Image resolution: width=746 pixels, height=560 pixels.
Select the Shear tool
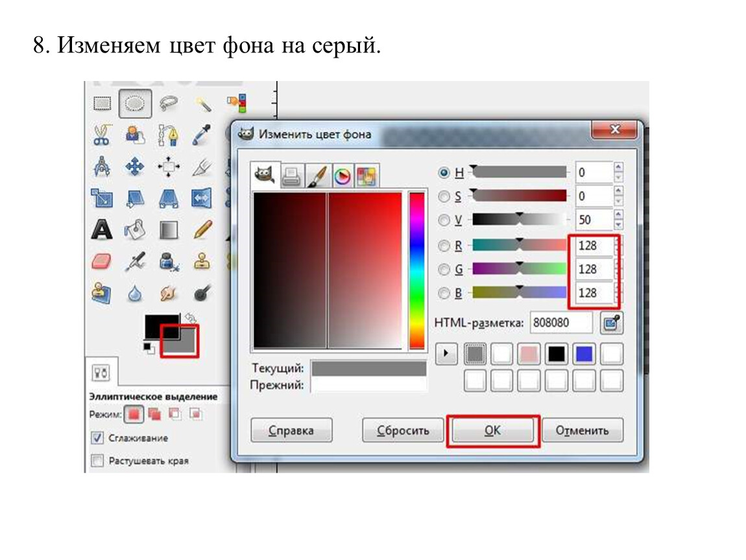[x=135, y=198]
